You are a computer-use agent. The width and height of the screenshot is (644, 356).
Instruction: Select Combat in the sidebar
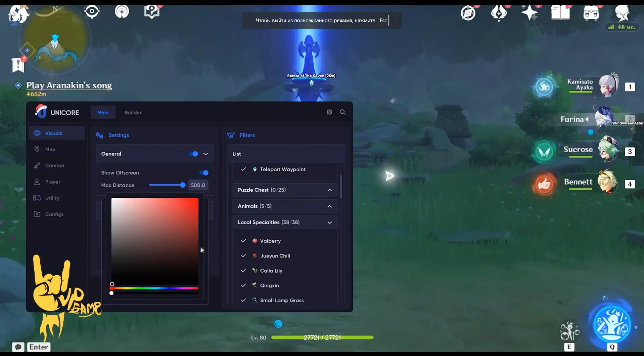pyautogui.click(x=54, y=166)
